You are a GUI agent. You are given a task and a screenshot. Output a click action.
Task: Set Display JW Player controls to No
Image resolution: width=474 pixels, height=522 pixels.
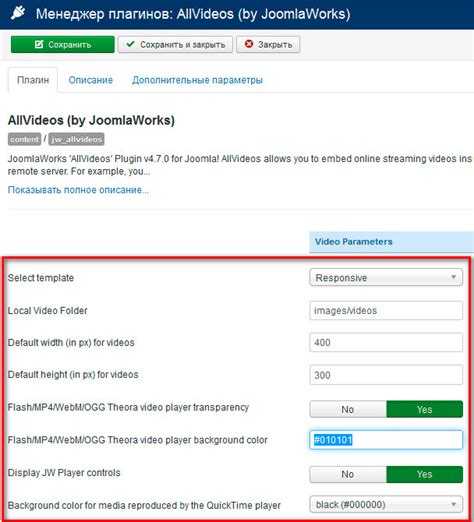(x=348, y=474)
